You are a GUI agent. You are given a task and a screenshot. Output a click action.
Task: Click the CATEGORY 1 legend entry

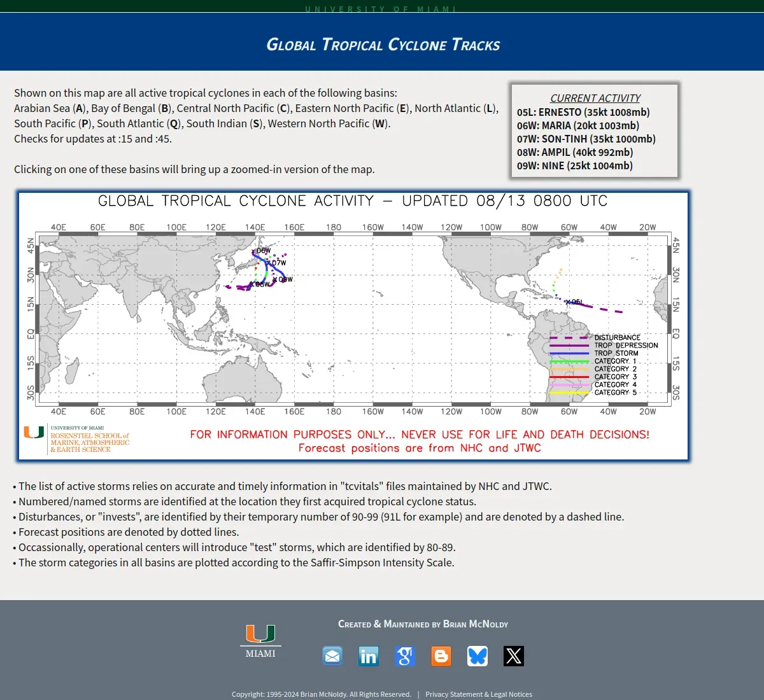pos(593,361)
